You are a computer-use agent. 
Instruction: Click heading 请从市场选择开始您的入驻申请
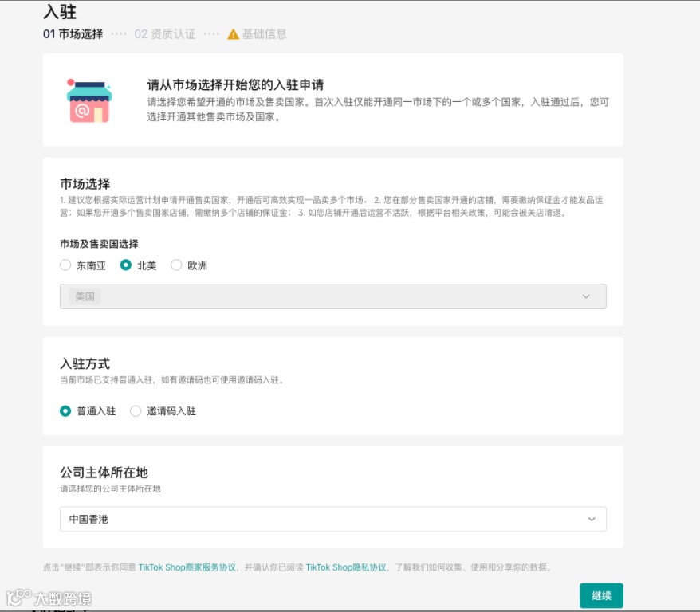[235, 84]
